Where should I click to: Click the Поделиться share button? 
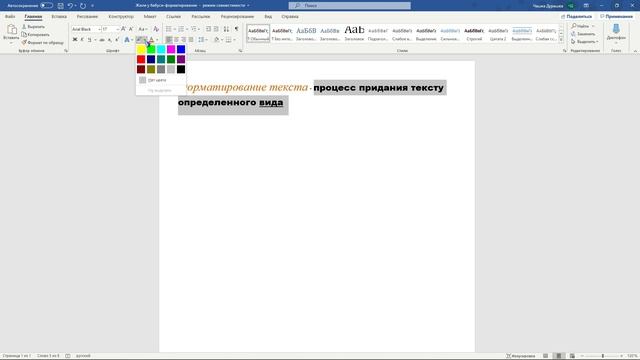[576, 16]
